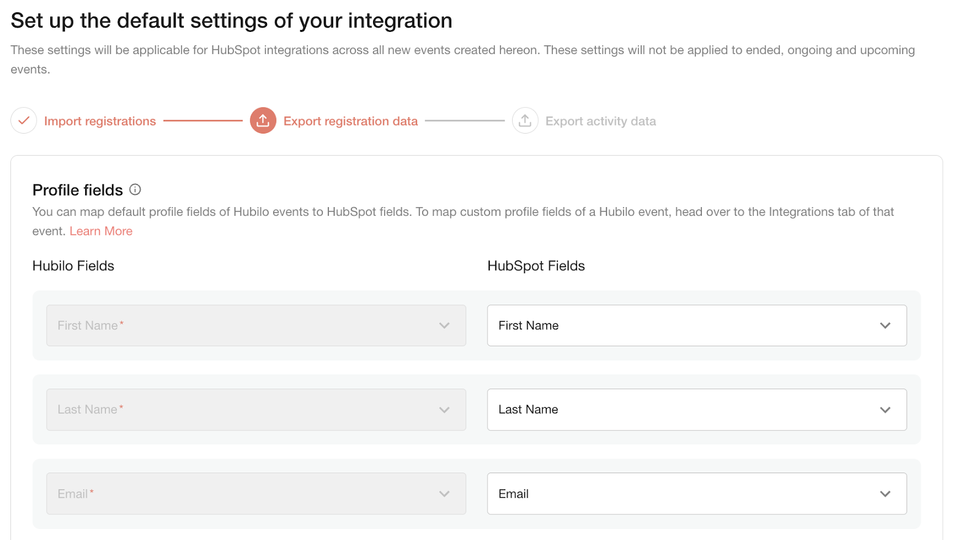Image resolution: width=980 pixels, height=540 pixels.
Task: Click the Import registrations checkmark icon
Action: click(24, 121)
